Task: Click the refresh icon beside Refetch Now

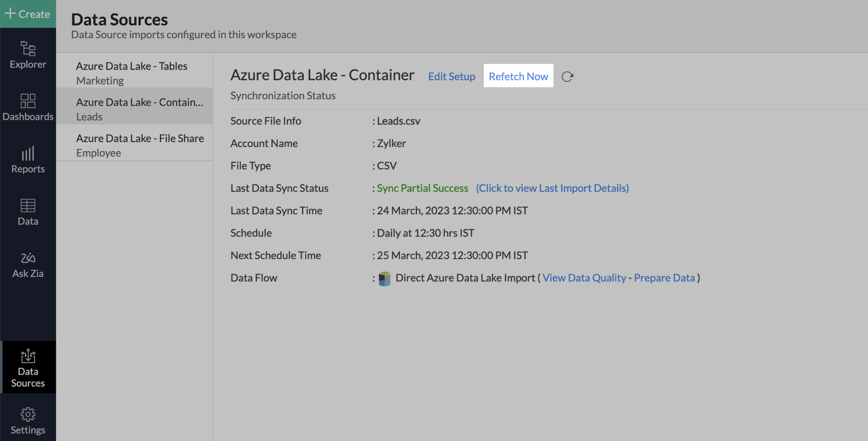Action: tap(567, 77)
